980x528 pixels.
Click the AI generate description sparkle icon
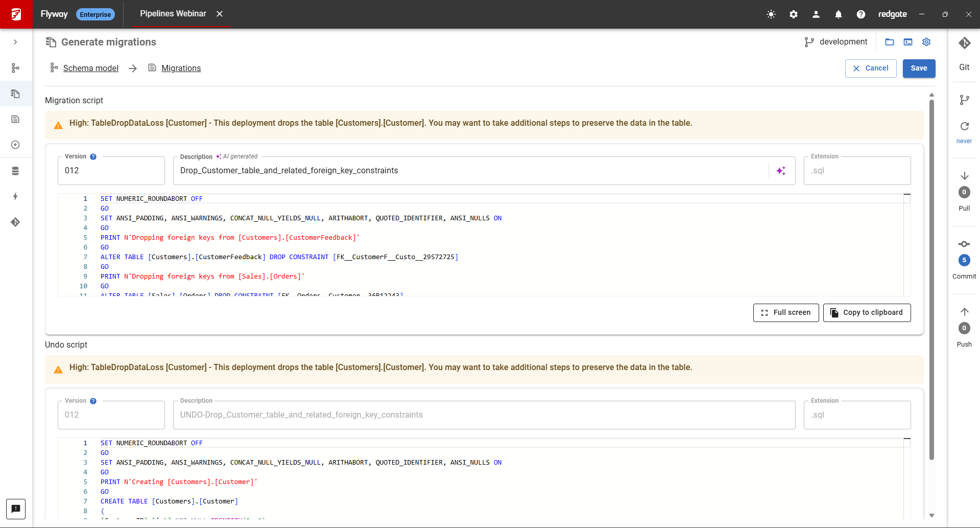tap(781, 171)
